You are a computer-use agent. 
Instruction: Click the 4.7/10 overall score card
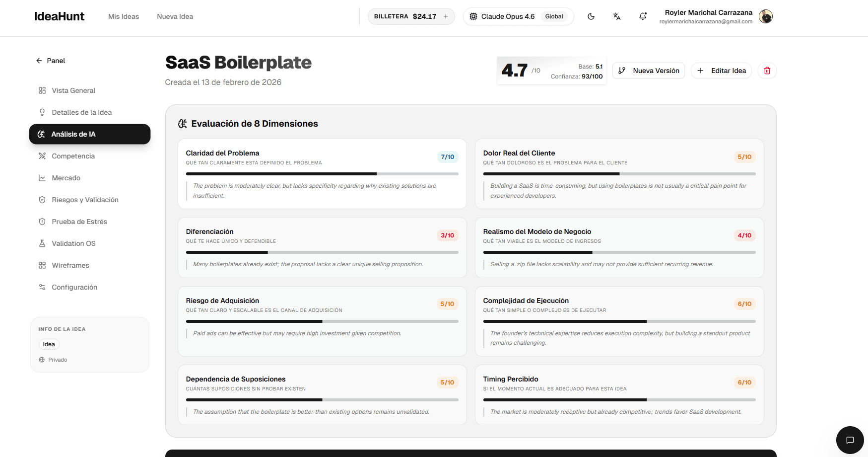[551, 71]
